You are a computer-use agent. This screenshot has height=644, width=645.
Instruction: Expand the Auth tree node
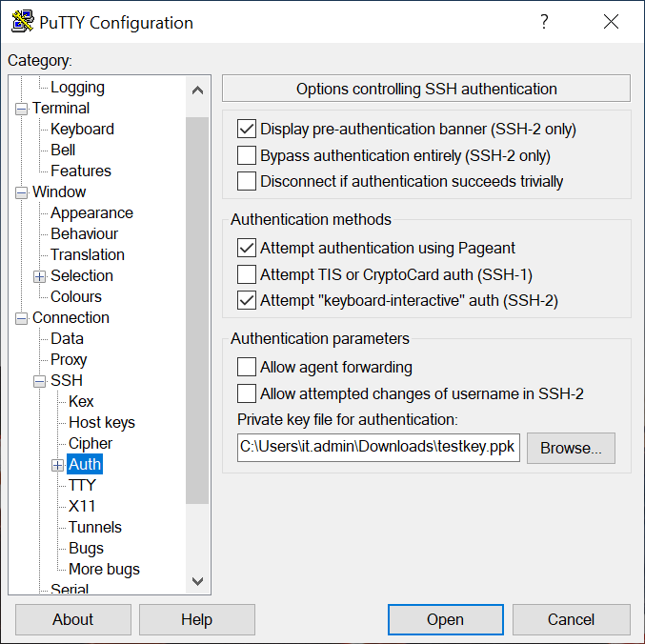click(x=57, y=465)
